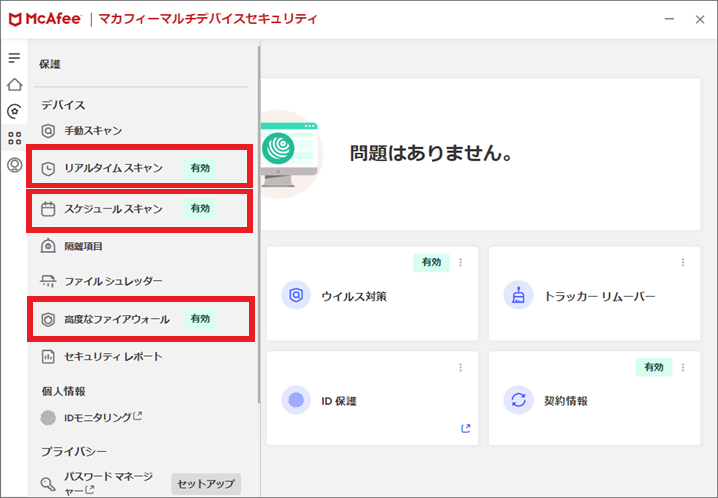Click the computer scan status illustration
Screen dimensions: 718x498
(x=292, y=154)
